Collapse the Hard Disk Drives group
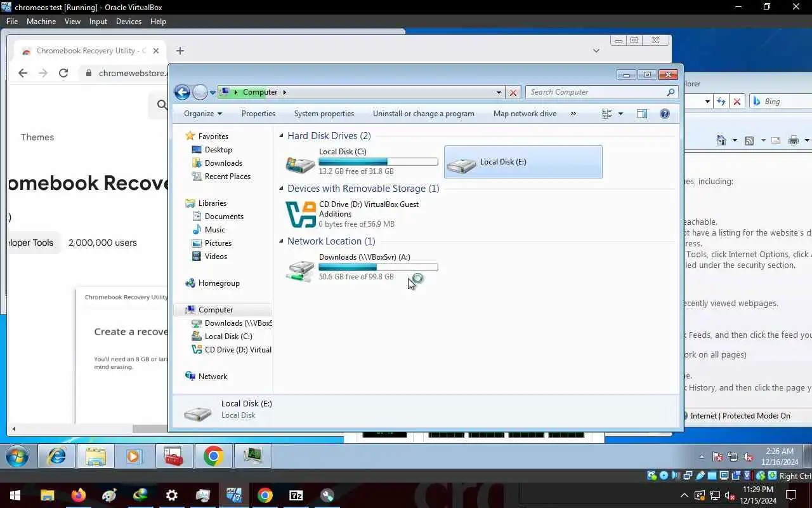This screenshot has width=812, height=508. [281, 136]
